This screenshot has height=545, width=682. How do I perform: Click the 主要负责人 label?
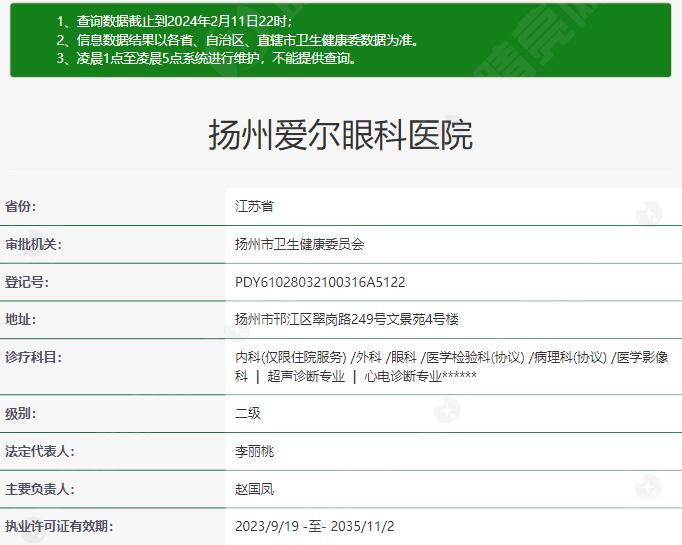40,489
